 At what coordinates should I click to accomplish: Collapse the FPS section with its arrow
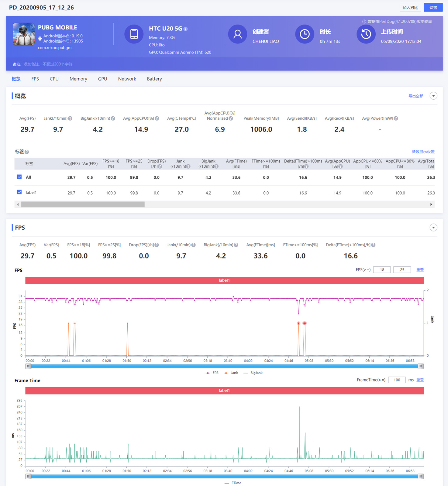click(x=433, y=228)
